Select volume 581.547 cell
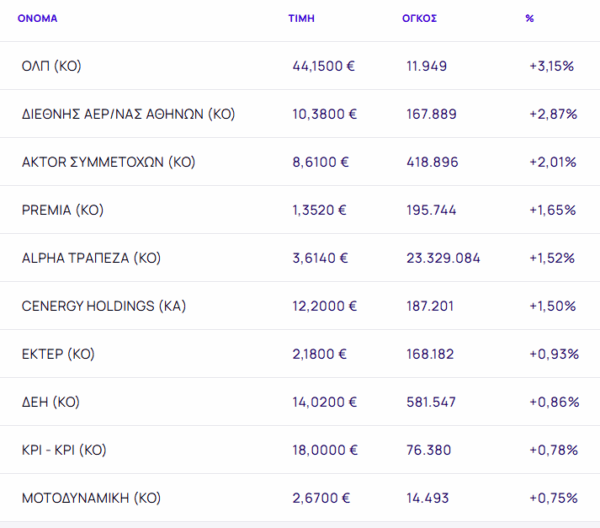Viewport: 600px width, 528px height. pyautogui.click(x=431, y=402)
